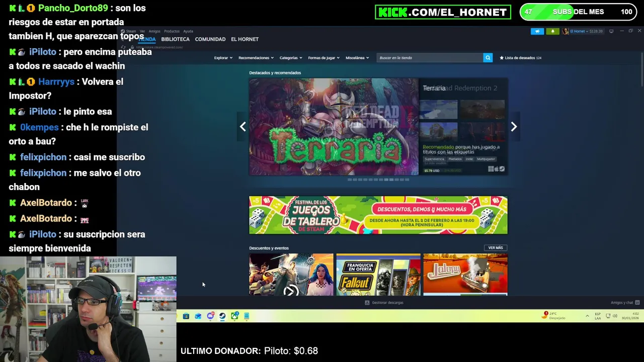Click the store search magnifier button
The image size is (644, 362).
coord(488,58)
